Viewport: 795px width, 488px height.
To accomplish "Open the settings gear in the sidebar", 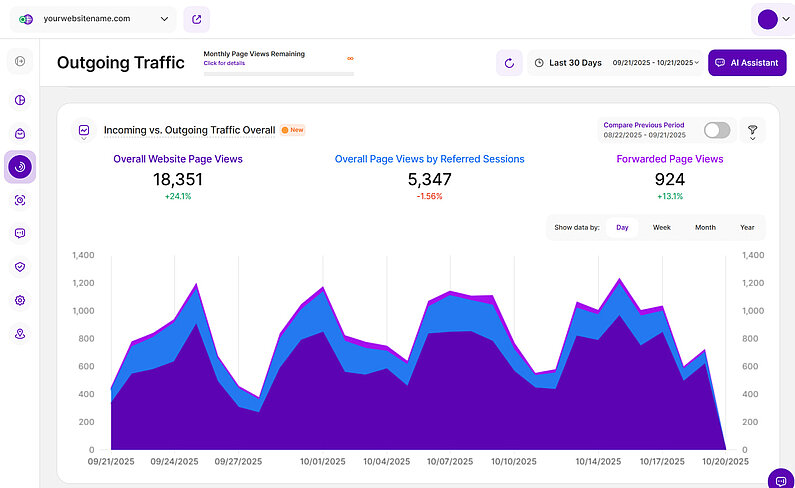I will coord(20,300).
